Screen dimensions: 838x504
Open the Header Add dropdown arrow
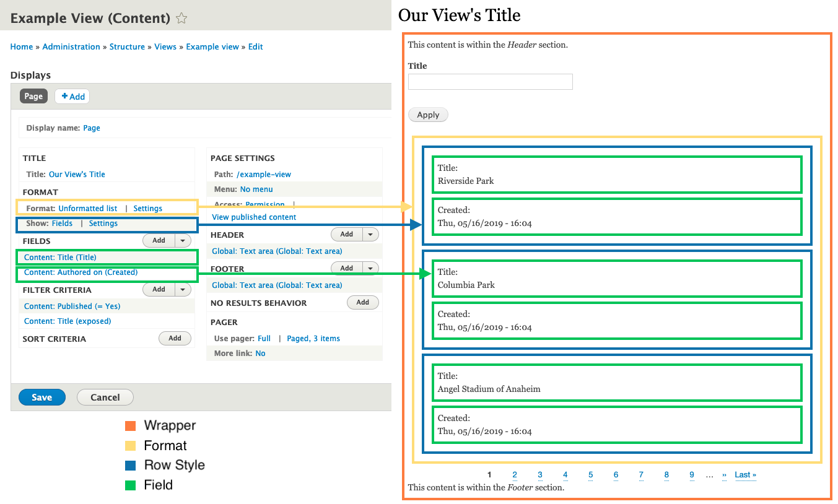tap(370, 234)
